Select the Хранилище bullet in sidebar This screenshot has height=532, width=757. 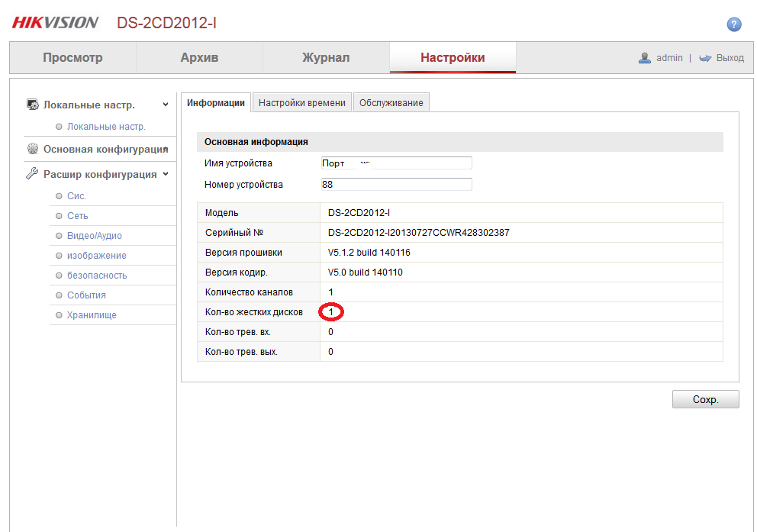point(59,314)
